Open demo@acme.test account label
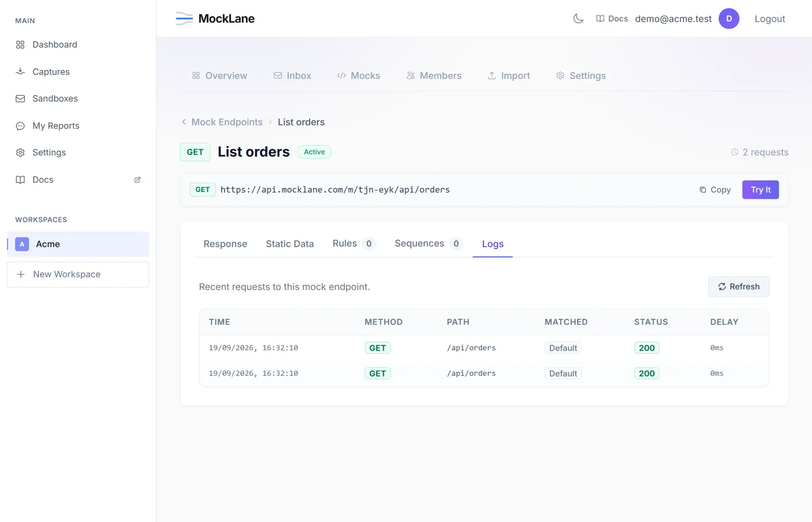Screen dimensions: 812x522 pyautogui.click(x=673, y=19)
